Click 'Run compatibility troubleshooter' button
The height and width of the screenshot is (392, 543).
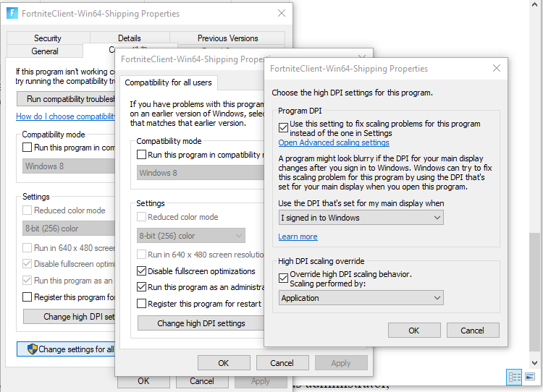(66, 99)
